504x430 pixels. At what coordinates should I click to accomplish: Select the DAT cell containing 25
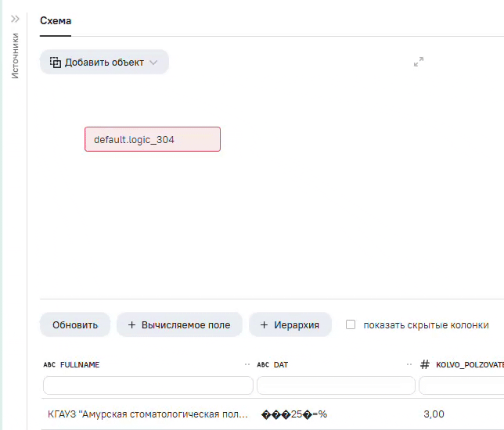(294, 414)
